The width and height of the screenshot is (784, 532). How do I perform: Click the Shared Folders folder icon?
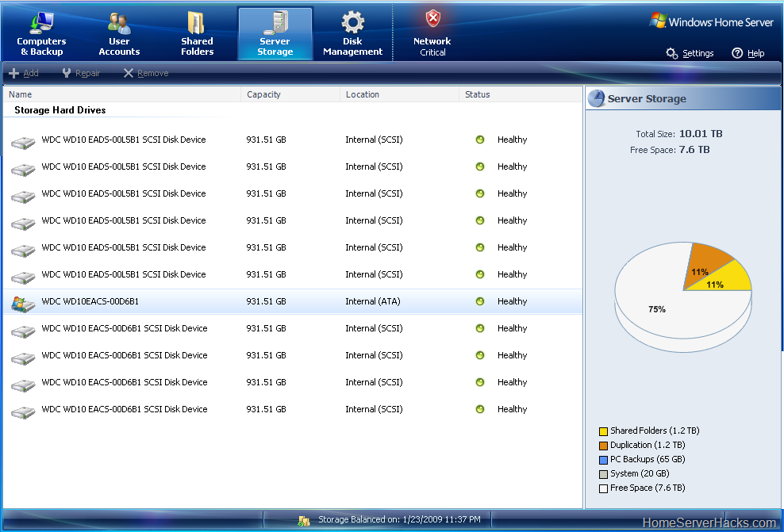click(x=196, y=23)
